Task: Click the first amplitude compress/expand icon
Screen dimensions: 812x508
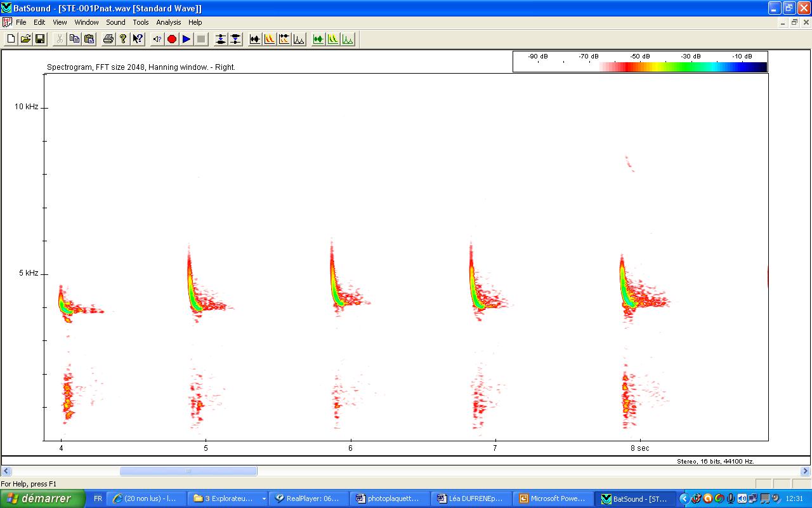Action: pos(221,39)
